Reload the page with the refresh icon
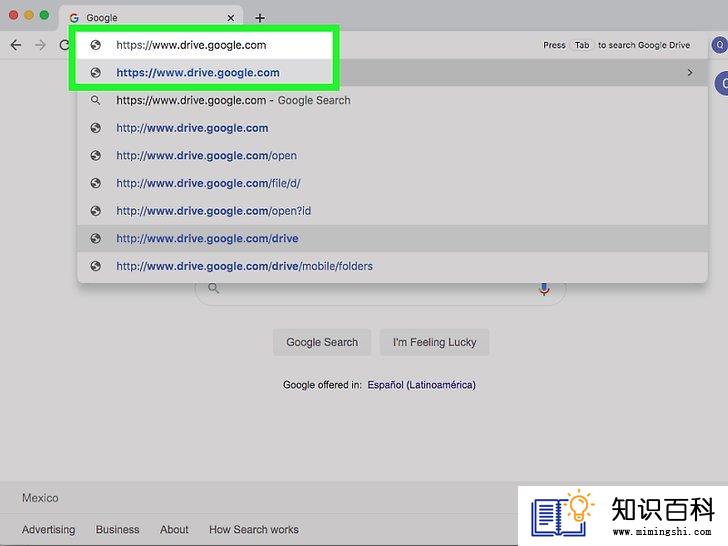The width and height of the screenshot is (728, 546). point(65,45)
